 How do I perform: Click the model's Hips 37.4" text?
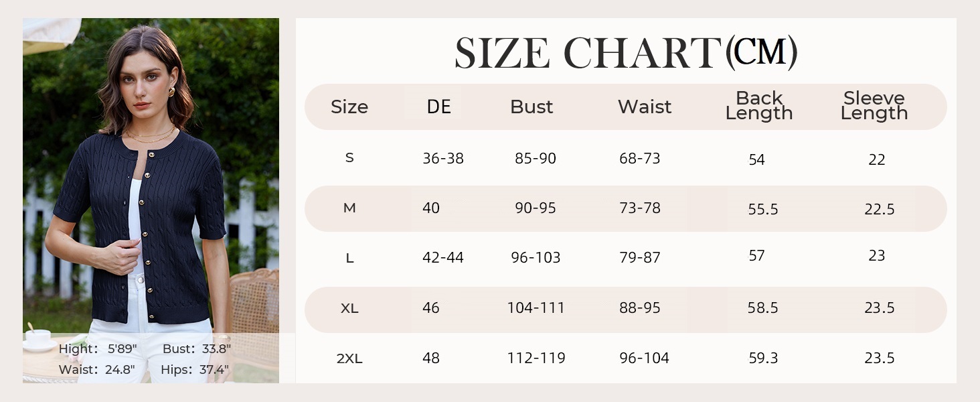coord(195,370)
